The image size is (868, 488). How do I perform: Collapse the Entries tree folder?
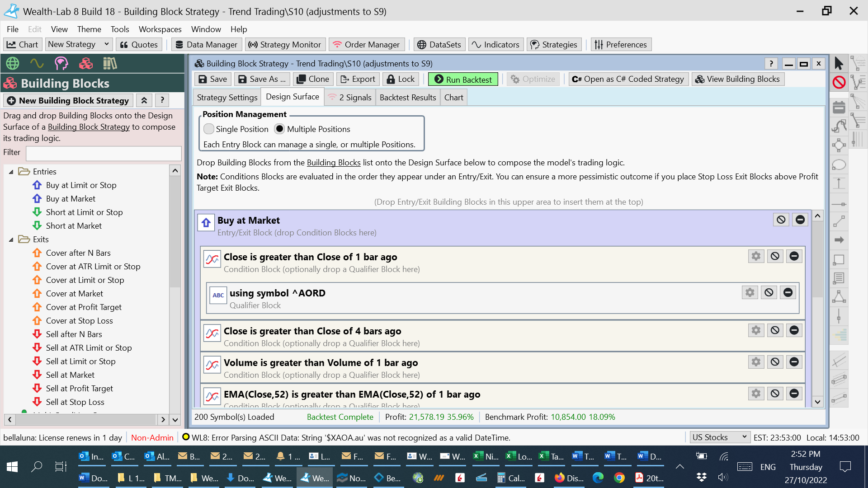11,172
